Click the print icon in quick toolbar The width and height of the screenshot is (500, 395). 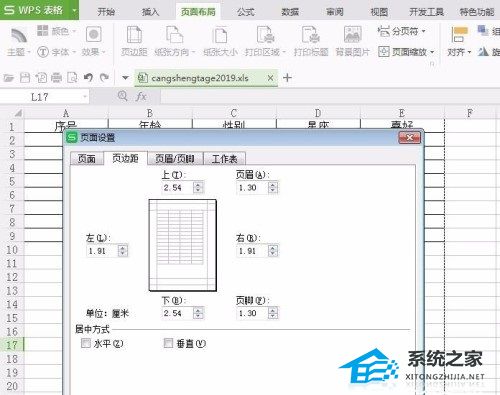pos(56,78)
